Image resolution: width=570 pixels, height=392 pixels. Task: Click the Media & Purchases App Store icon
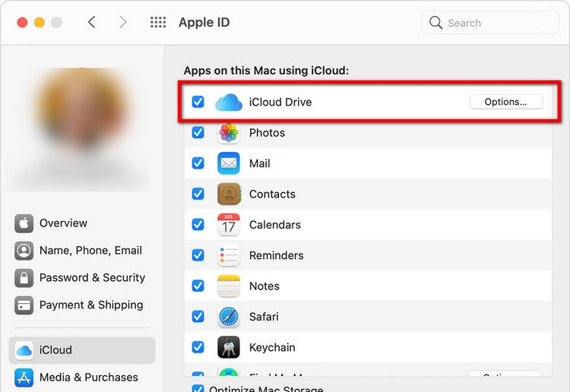pyautogui.click(x=24, y=378)
